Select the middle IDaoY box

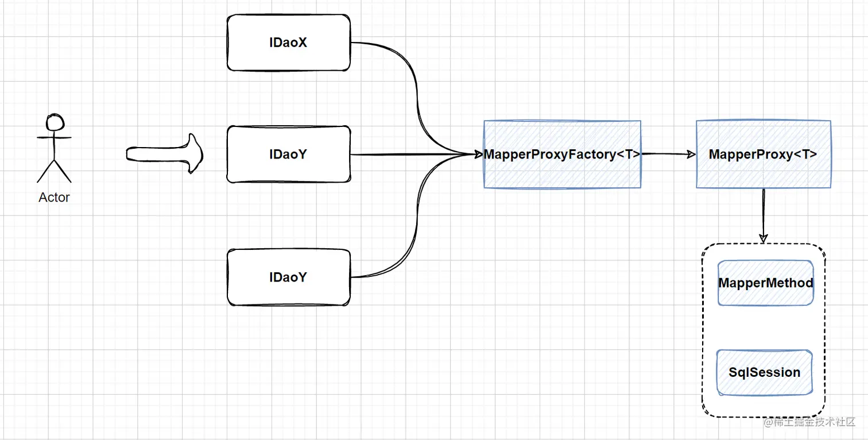288,155
